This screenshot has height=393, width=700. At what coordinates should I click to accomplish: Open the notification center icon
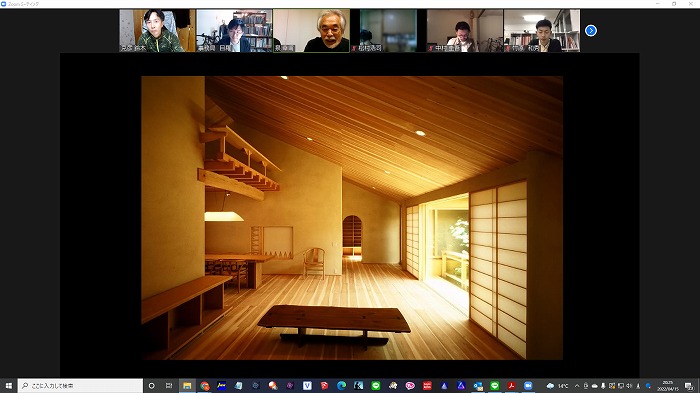pos(689,386)
